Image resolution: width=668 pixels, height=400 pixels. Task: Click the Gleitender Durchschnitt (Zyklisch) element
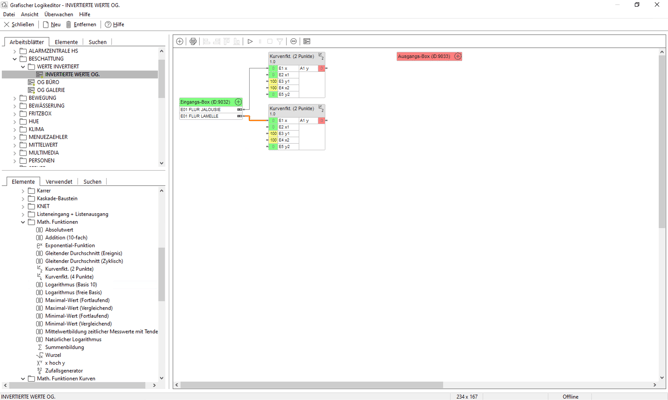tap(84, 261)
